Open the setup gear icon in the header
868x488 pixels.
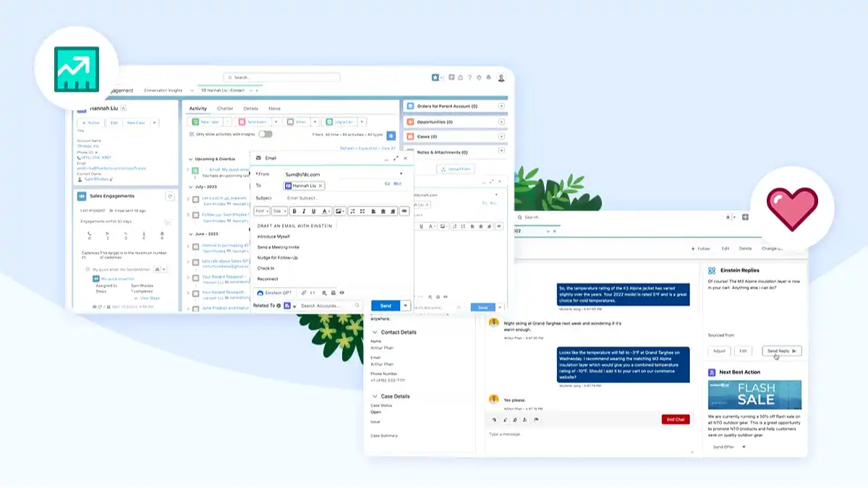(x=480, y=77)
